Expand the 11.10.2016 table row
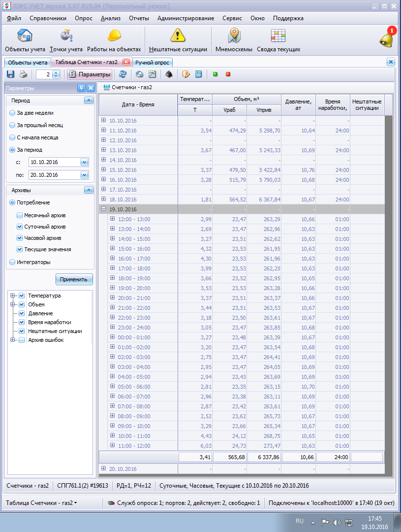401x532 pixels. tap(104, 130)
